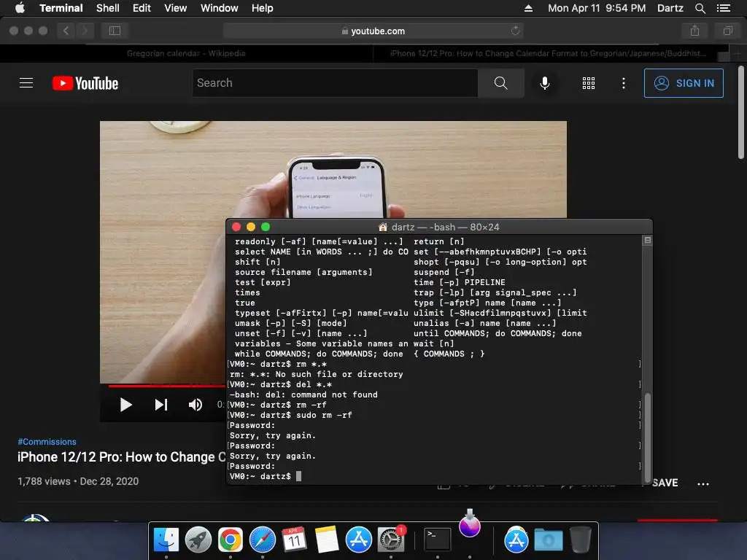Open Spotlight search in the menu bar
The height and width of the screenshot is (560, 747).
coord(700,8)
